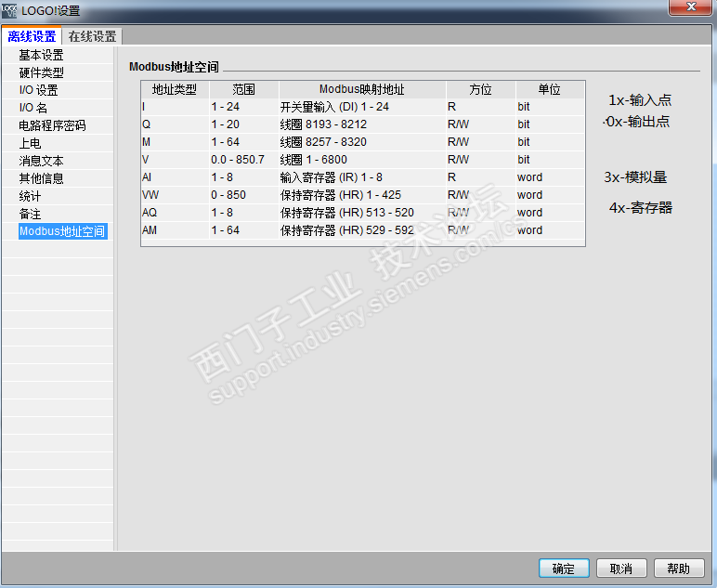Select the AI address type cell
717x588 pixels.
tap(176, 176)
